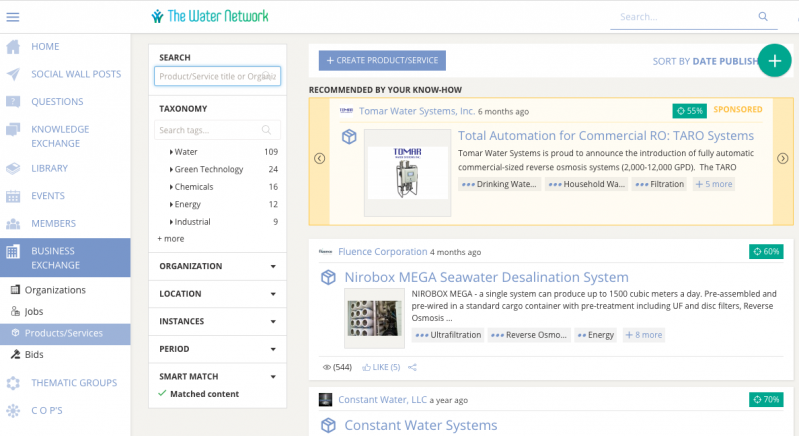Click the green plus floating button

(775, 61)
